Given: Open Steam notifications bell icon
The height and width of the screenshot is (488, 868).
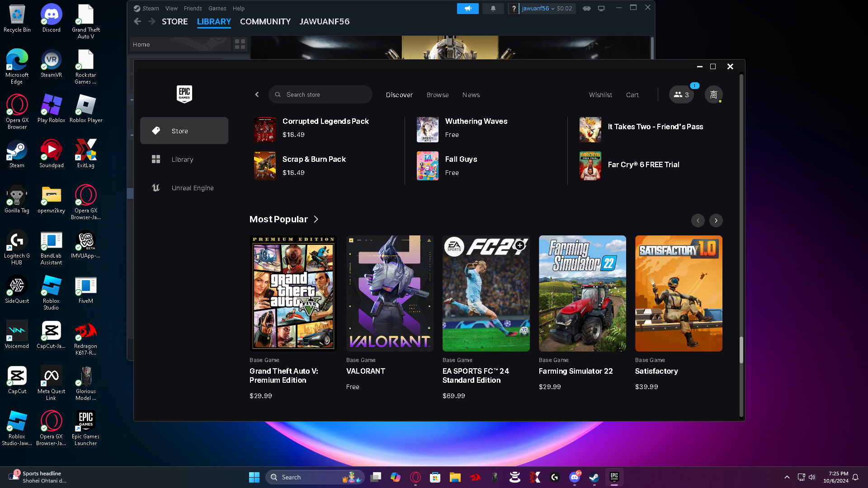Looking at the screenshot, I should [493, 9].
